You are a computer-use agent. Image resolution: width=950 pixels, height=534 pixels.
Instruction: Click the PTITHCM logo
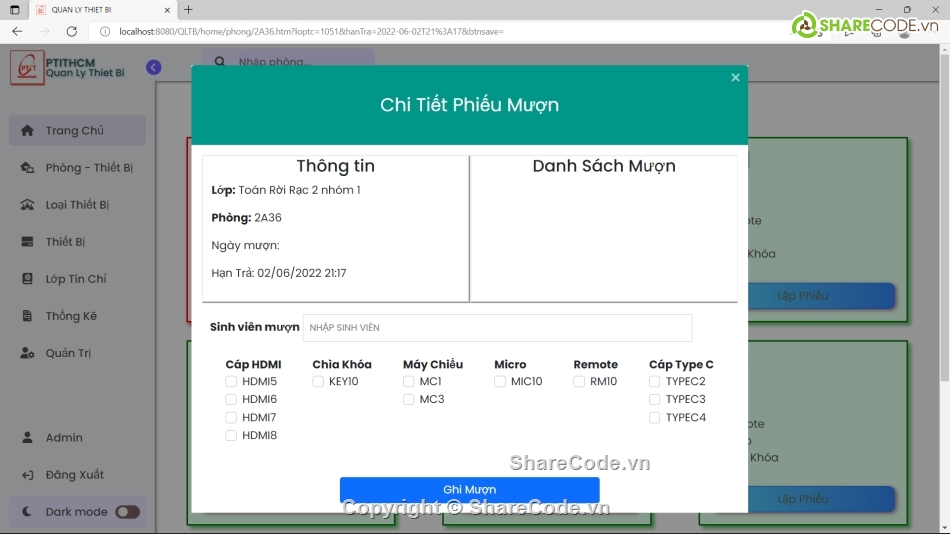(27, 68)
